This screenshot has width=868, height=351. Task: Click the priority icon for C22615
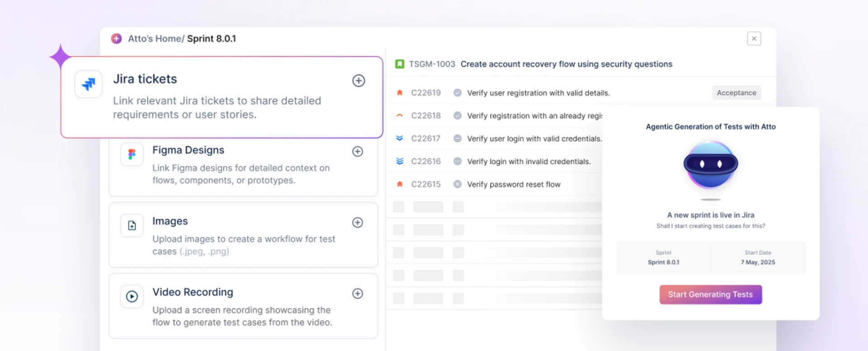pyautogui.click(x=400, y=184)
